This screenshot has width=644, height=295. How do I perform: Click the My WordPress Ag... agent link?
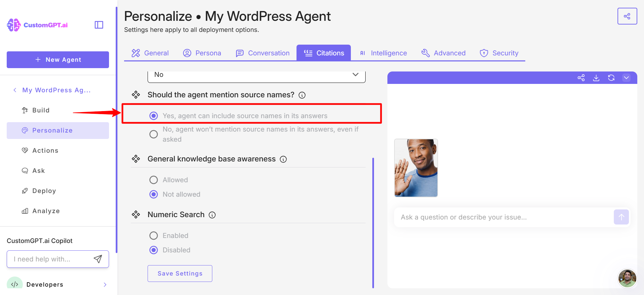pos(56,90)
